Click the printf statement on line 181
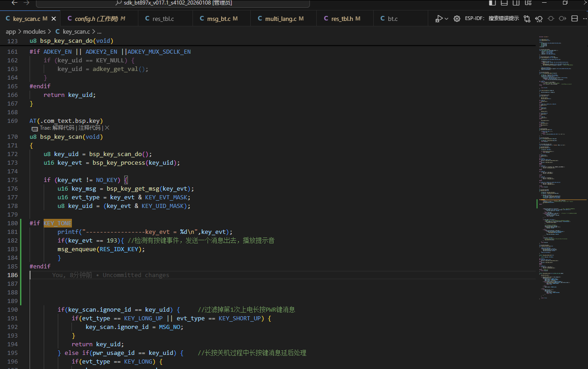The image size is (588, 369). pyautogui.click(x=145, y=232)
